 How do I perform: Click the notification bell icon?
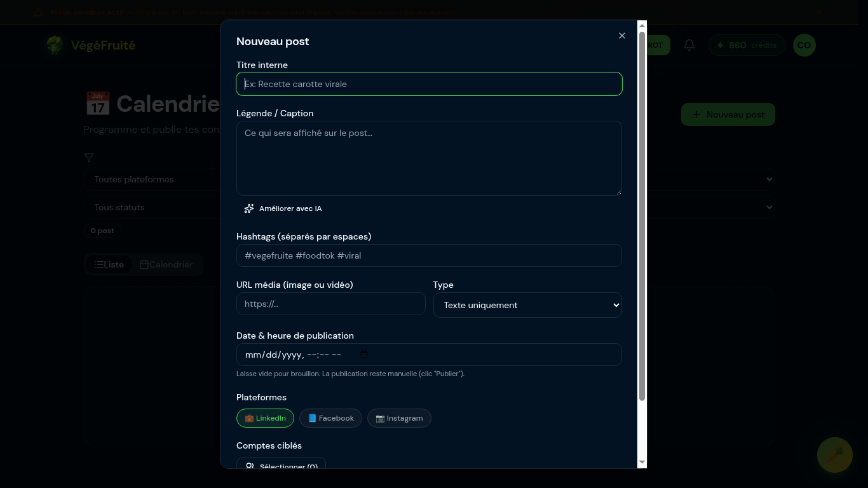(689, 45)
